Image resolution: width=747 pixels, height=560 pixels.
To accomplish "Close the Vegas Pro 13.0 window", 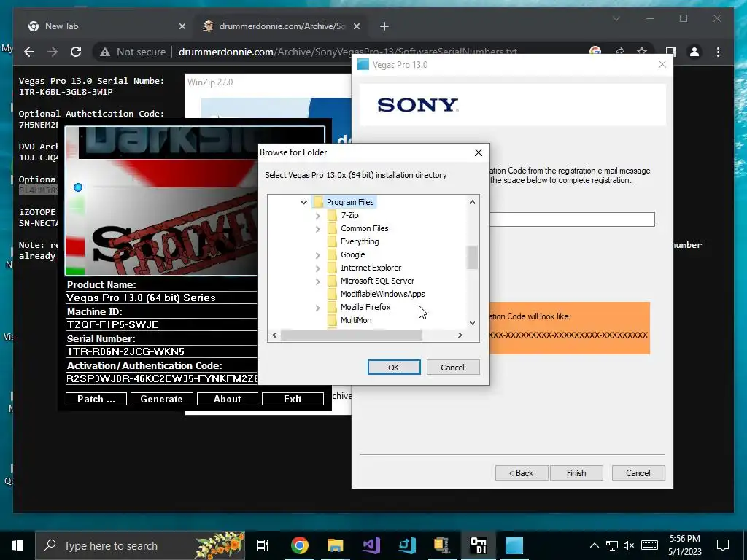I will point(662,64).
